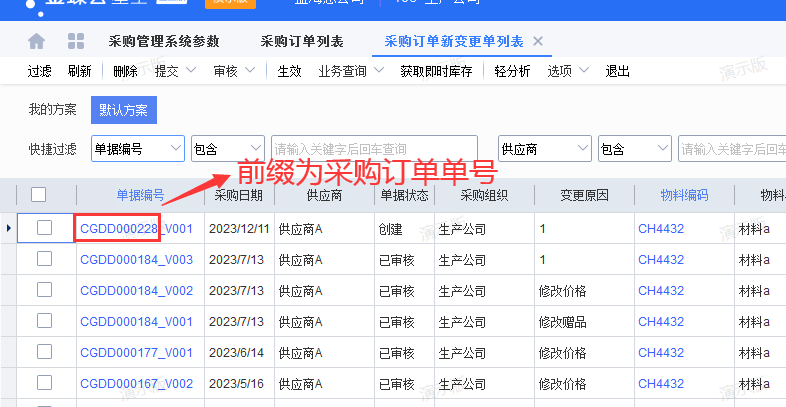Check the row CGDD000167_V002 checkbox
The width and height of the screenshot is (786, 407).
45,383
